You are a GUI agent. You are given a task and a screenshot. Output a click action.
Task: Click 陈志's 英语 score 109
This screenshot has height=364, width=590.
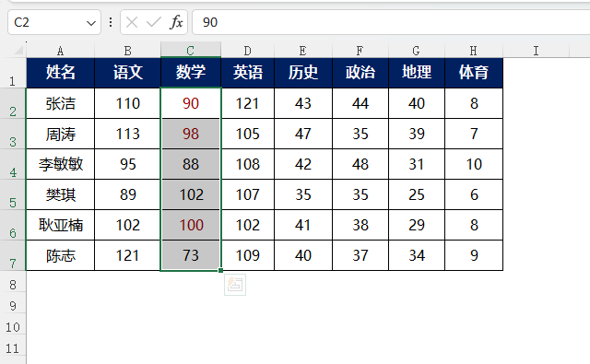coord(248,255)
